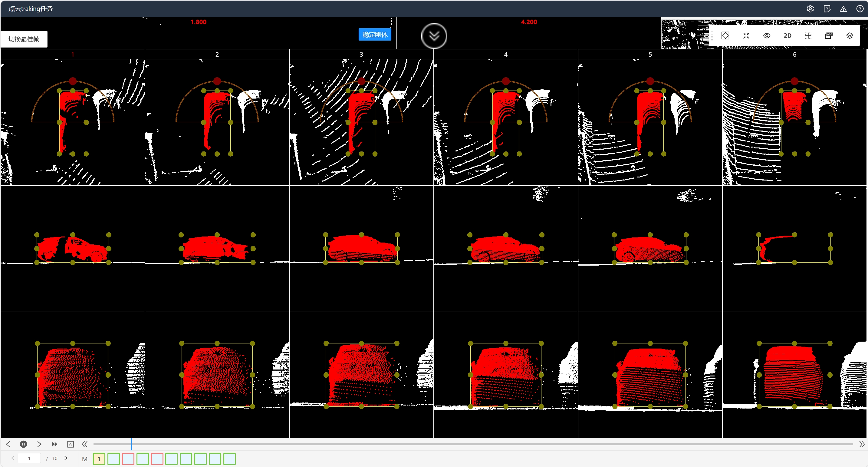Click the fit-to-view frame icon
The image size is (868, 467).
click(x=725, y=36)
